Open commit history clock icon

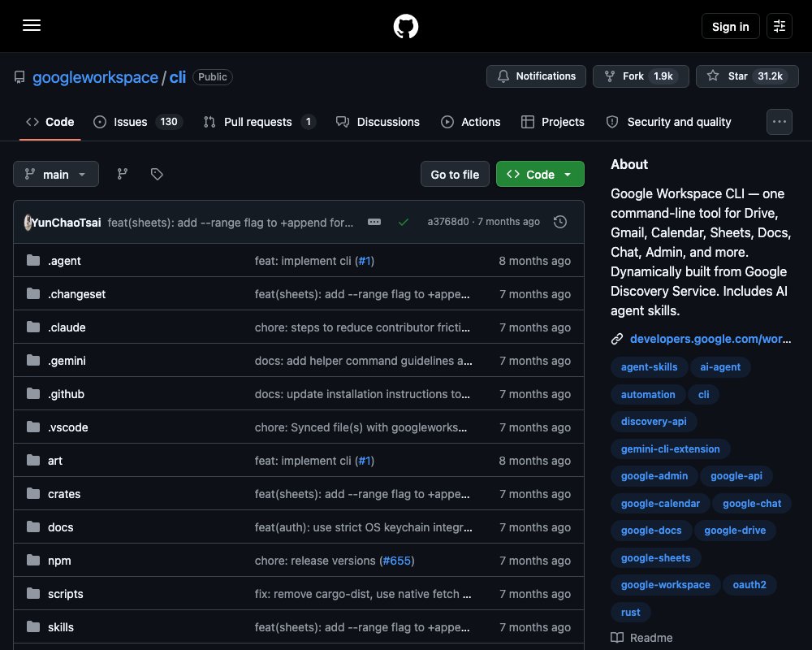[x=559, y=222]
